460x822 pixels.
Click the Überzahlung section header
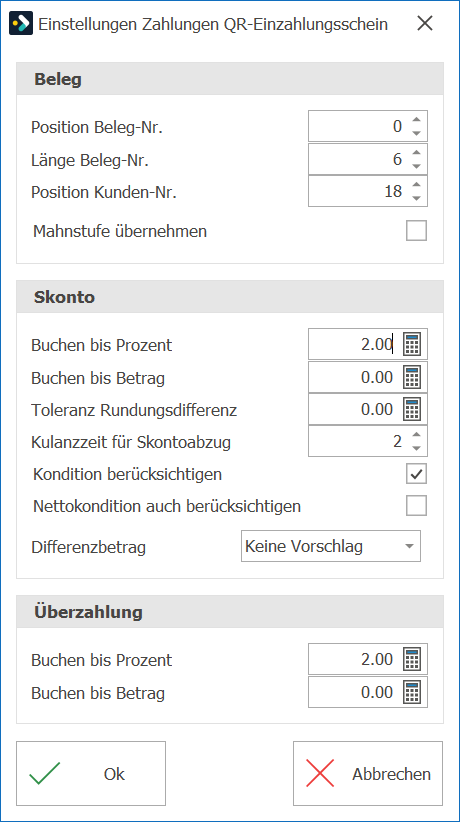point(230,612)
